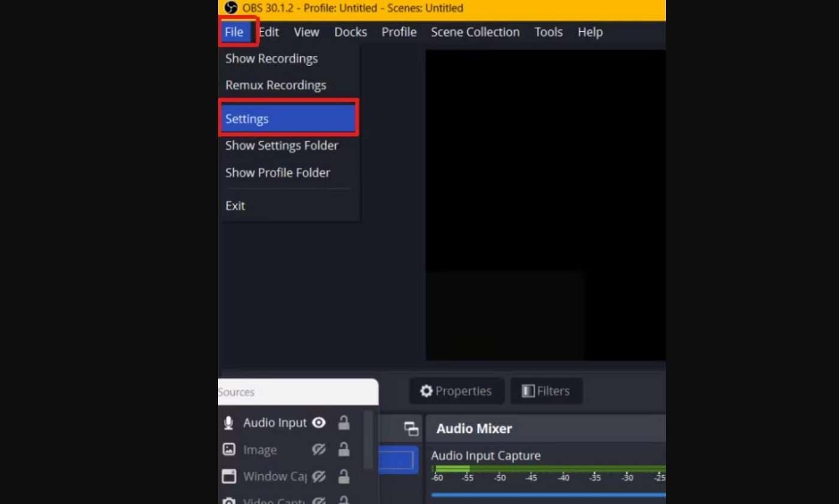Click the OBS logo in title bar

coord(231,8)
